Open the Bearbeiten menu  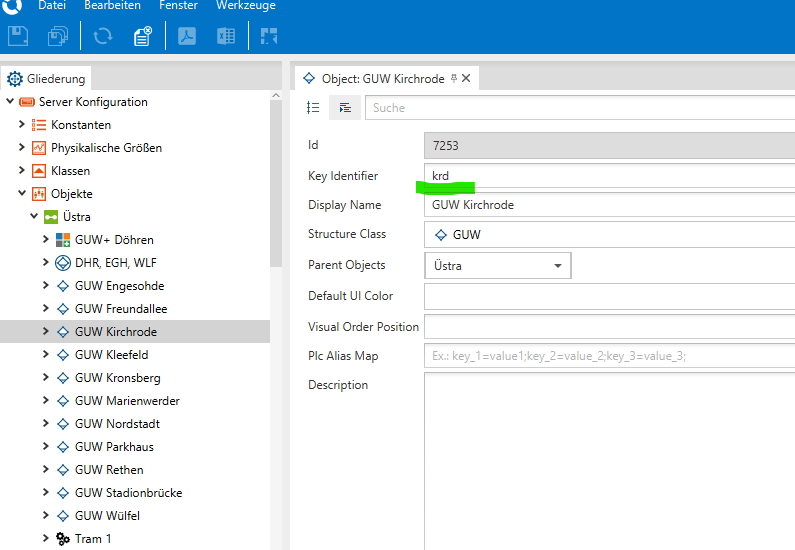click(112, 6)
